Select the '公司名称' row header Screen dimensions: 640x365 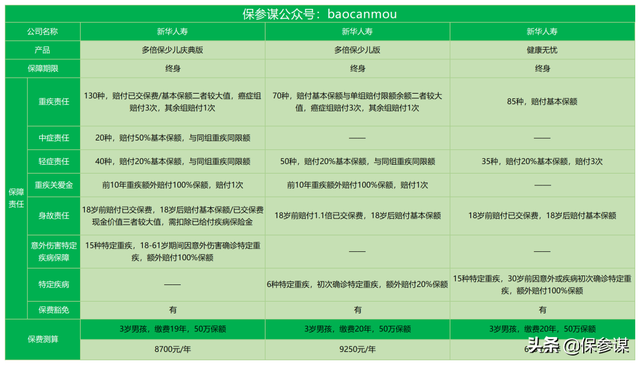(x=42, y=31)
